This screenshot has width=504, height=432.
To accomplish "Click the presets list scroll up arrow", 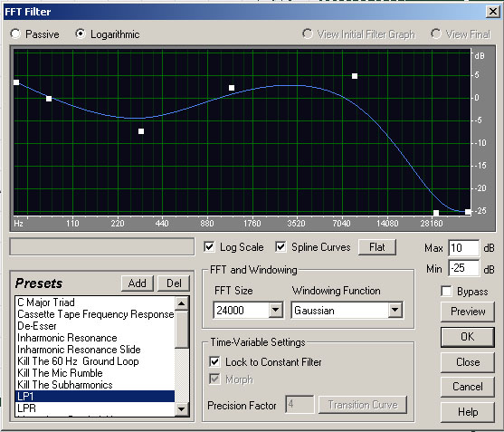I will tap(182, 303).
